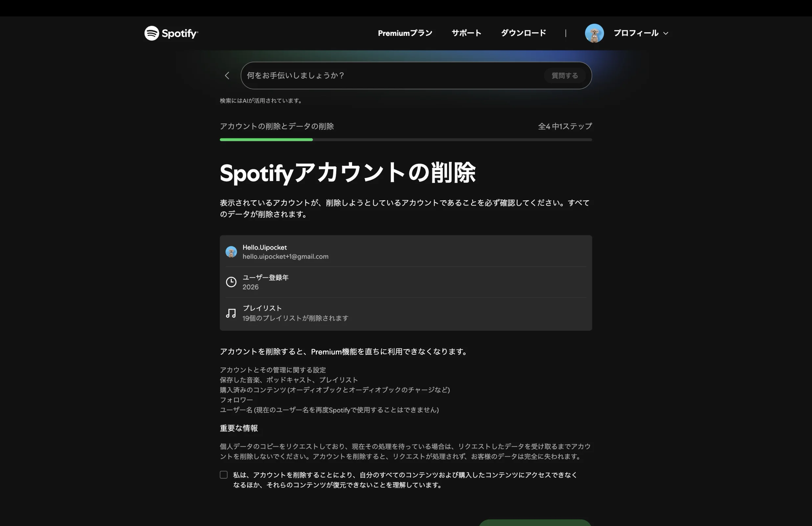Screen dimensions: 812x526
Task: Click the フォロワー list line
Action: coord(237,400)
